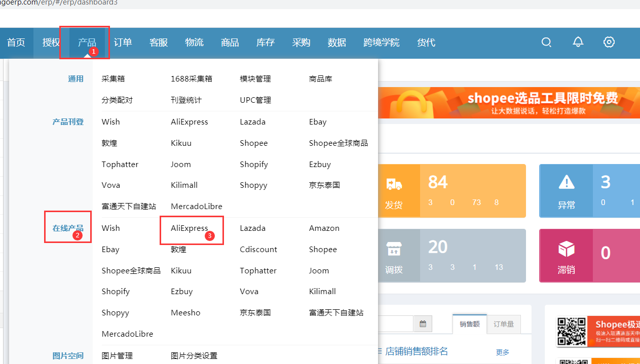Open the 货代 navigation item
Screen dimensions: 640x364
click(426, 43)
